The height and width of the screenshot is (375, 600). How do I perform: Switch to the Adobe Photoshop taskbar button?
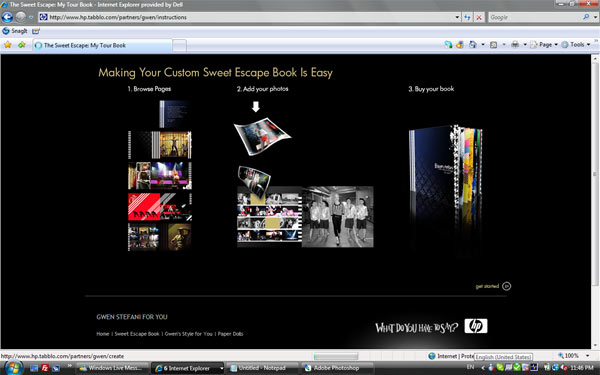tap(337, 368)
